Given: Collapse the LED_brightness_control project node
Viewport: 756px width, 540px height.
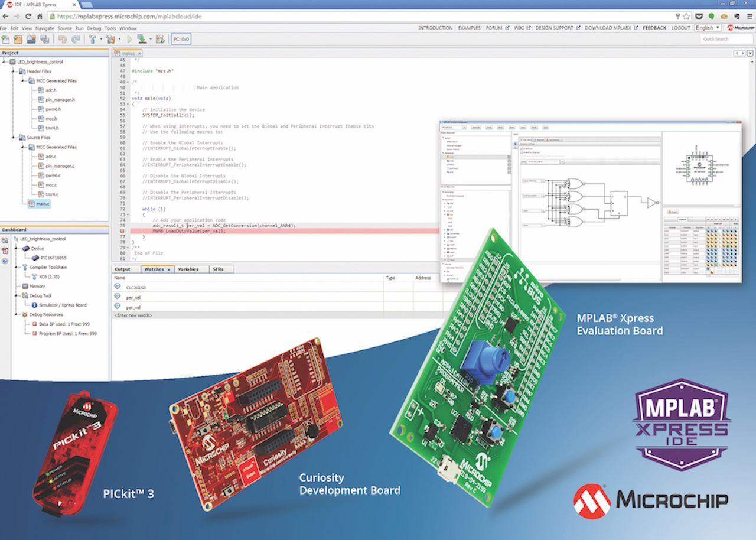Looking at the screenshot, I should point(4,61).
